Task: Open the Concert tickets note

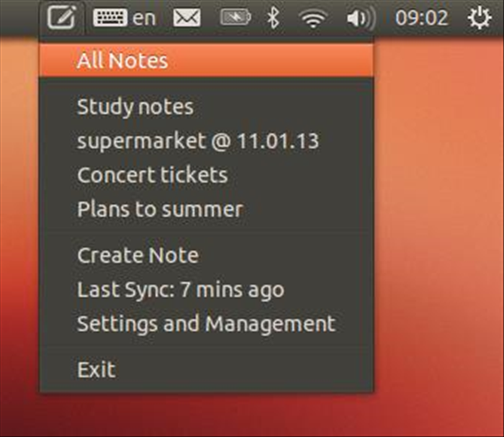Action: click(207, 175)
